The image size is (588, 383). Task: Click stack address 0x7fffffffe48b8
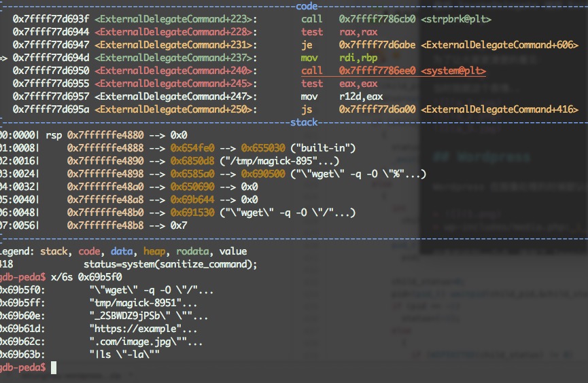click(x=105, y=225)
